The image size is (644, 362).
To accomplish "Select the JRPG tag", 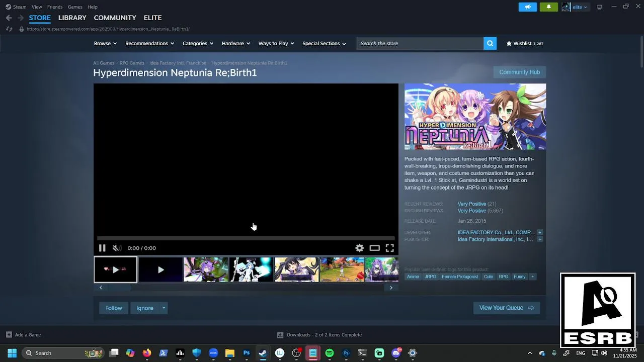I will tap(431, 277).
